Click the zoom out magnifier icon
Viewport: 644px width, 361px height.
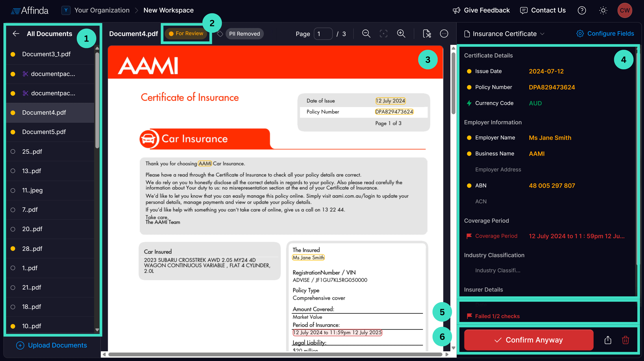point(366,34)
